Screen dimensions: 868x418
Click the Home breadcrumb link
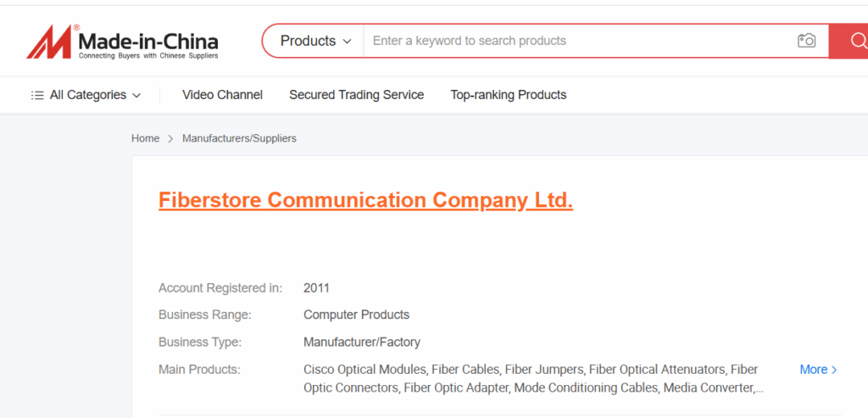click(x=145, y=138)
